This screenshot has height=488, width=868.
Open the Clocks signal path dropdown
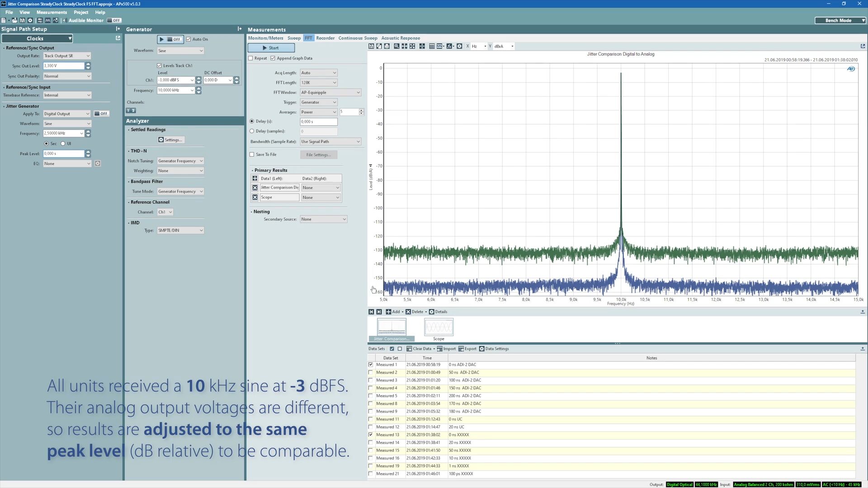pos(37,38)
